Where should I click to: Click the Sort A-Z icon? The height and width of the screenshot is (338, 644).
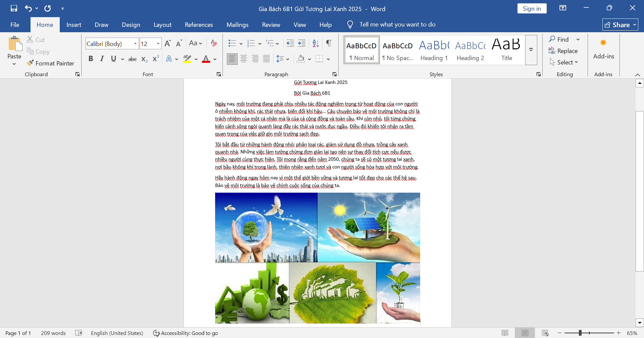click(315, 43)
